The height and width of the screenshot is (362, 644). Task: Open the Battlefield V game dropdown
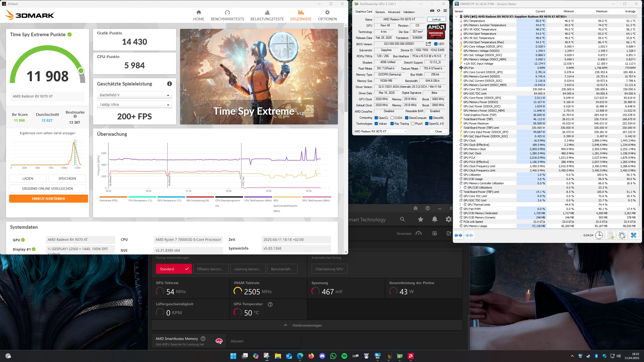(134, 95)
